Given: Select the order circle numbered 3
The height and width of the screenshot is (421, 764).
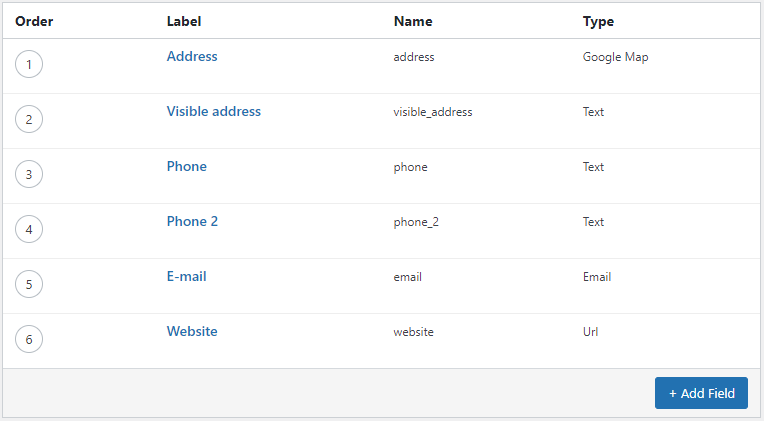Looking at the screenshot, I should [29, 174].
